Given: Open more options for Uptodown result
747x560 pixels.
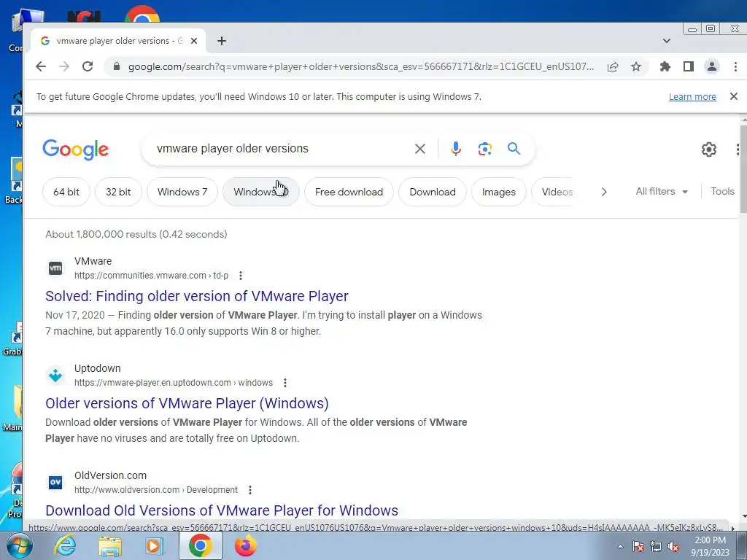Looking at the screenshot, I should point(285,383).
